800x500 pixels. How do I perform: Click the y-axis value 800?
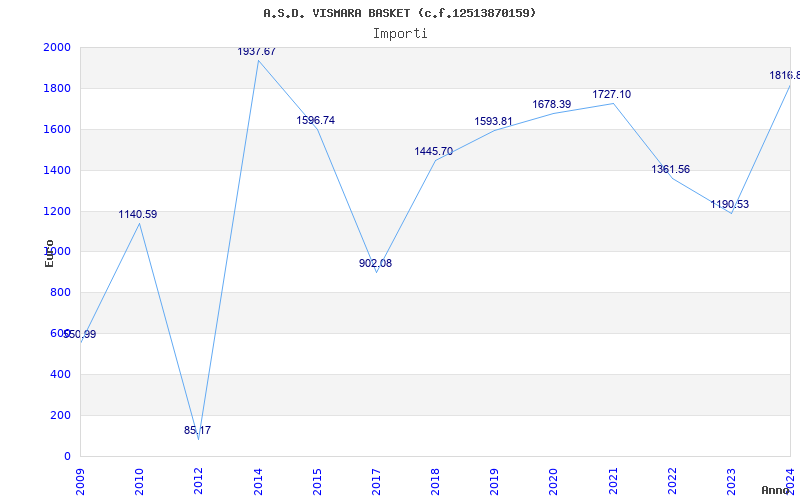[61, 293]
